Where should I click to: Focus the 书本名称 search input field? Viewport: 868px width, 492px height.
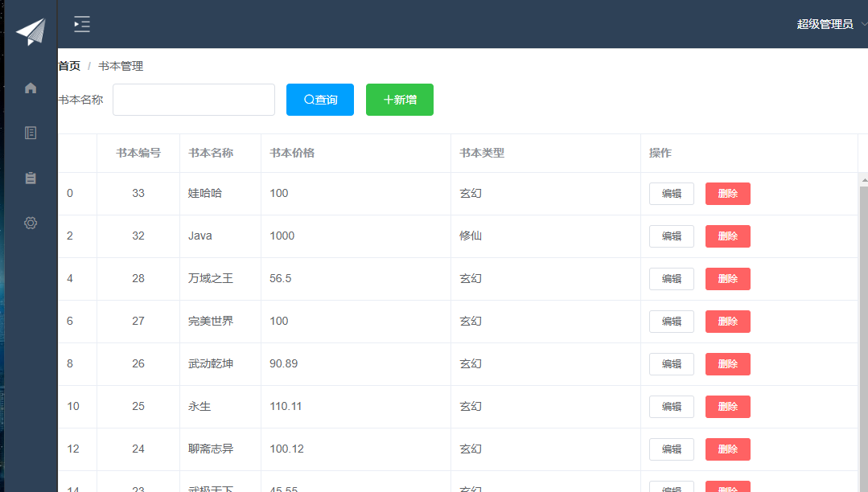click(194, 100)
